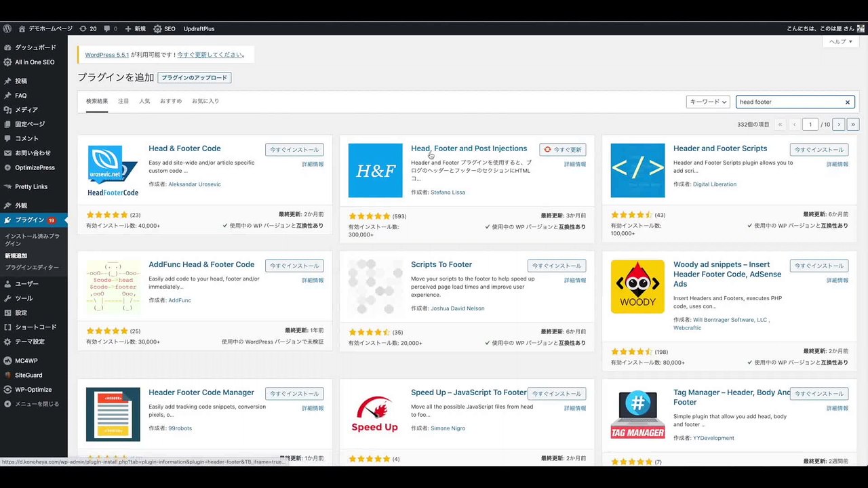Image resolution: width=868 pixels, height=488 pixels.
Task: Update Head, Footer and Post Injections now
Action: tap(563, 150)
